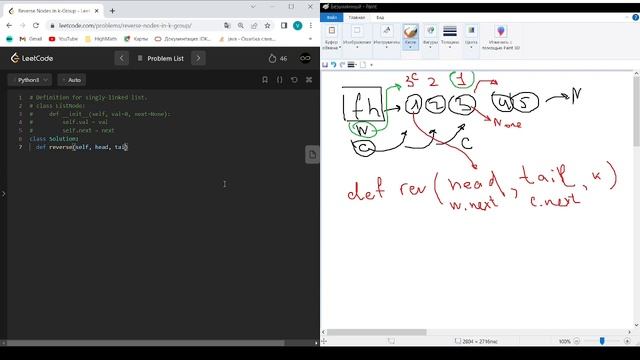
Task: Click the streak fire icon showing 46
Action: coord(278,59)
